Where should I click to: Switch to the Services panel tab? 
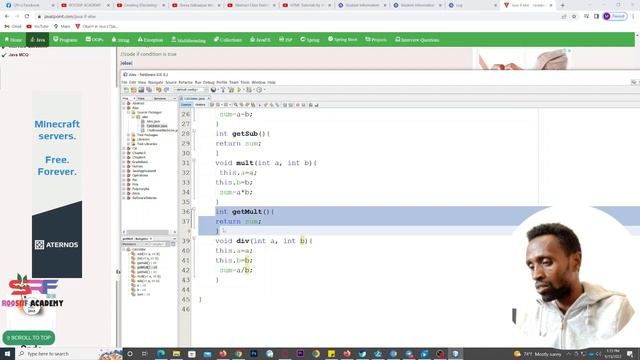point(159,98)
